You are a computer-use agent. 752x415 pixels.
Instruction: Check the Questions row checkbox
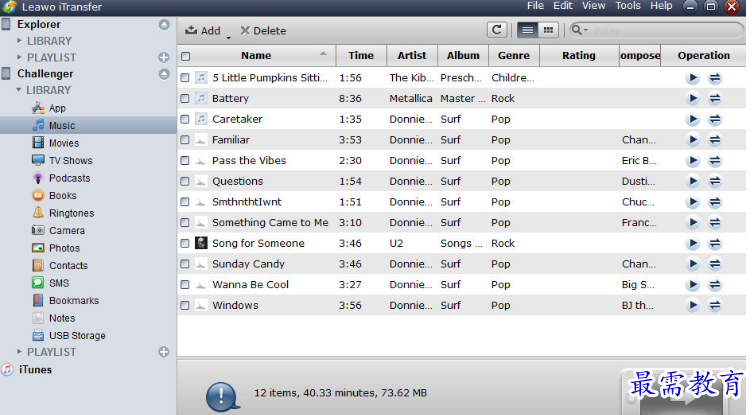click(185, 181)
